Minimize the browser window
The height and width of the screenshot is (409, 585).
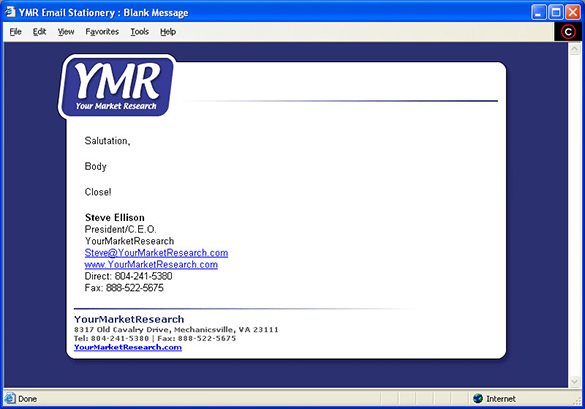coord(539,12)
